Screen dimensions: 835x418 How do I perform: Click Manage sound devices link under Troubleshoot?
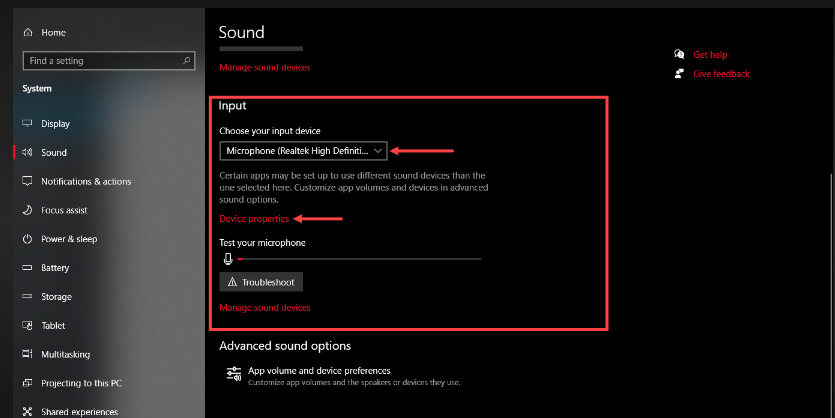(264, 308)
